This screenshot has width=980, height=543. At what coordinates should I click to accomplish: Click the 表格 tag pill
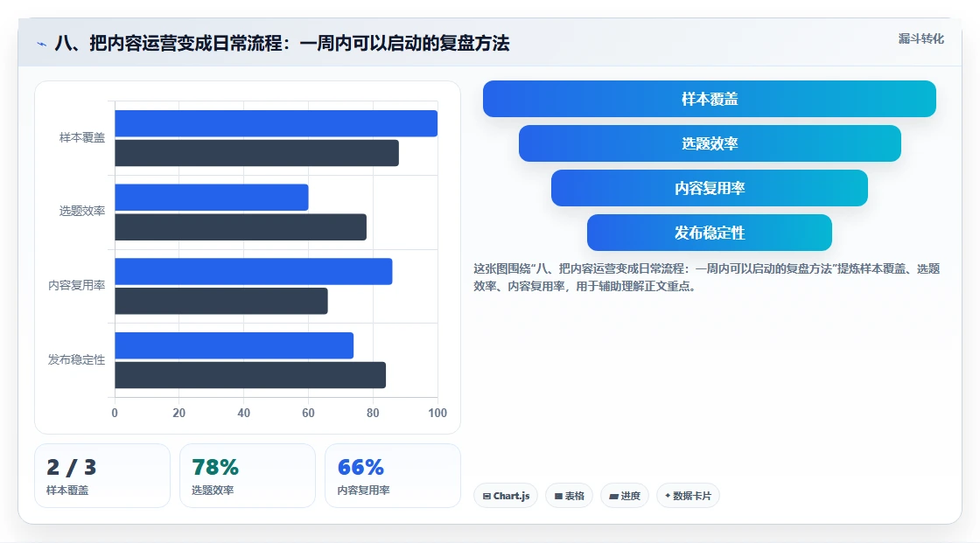(x=569, y=496)
